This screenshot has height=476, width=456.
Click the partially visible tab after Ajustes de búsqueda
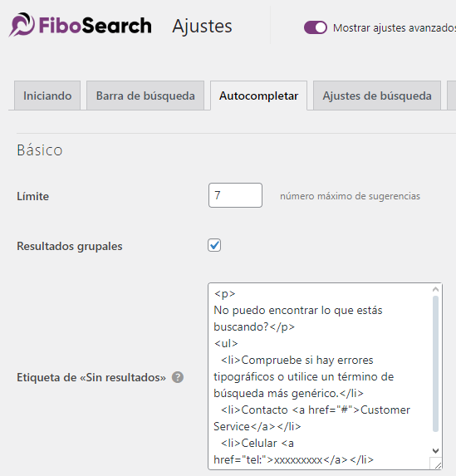pyautogui.click(x=452, y=96)
